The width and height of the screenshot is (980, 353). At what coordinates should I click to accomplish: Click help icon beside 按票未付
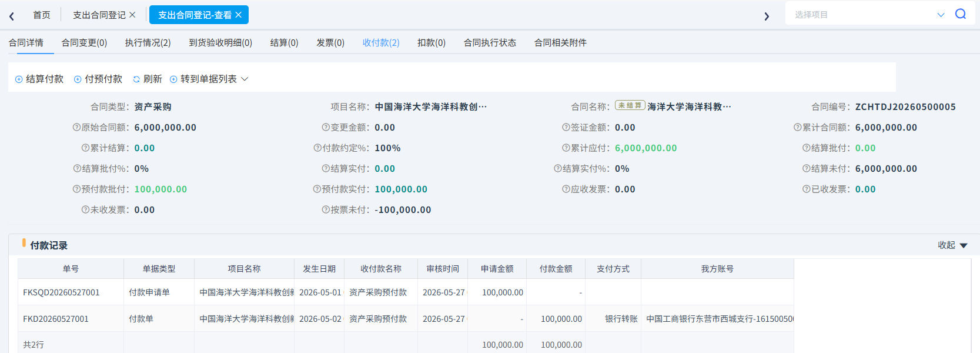[x=326, y=209]
